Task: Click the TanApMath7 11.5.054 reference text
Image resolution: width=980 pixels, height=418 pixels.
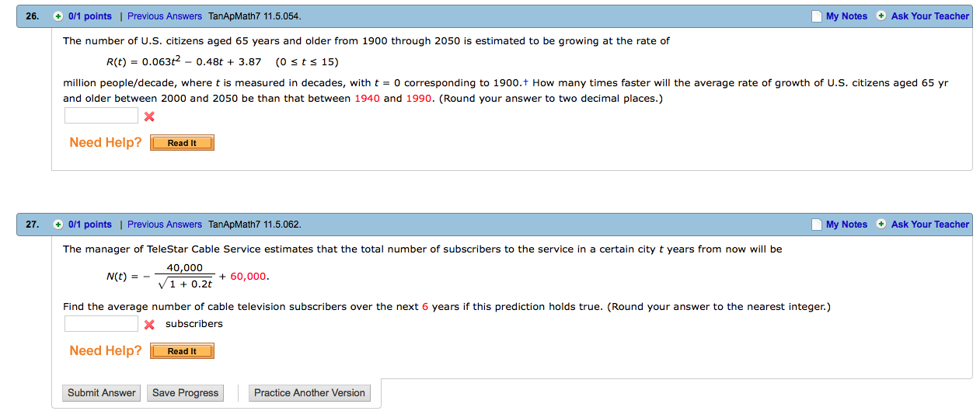Action: (x=255, y=16)
